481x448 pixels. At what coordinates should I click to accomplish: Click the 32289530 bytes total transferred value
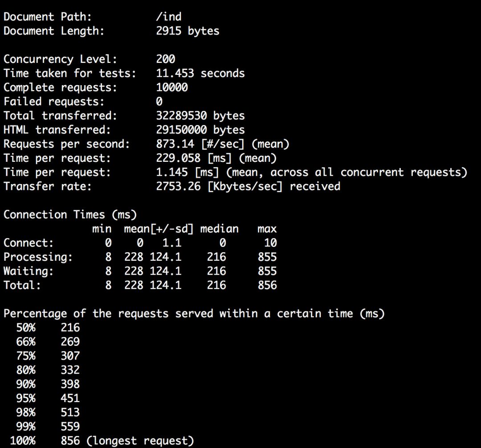200,116
